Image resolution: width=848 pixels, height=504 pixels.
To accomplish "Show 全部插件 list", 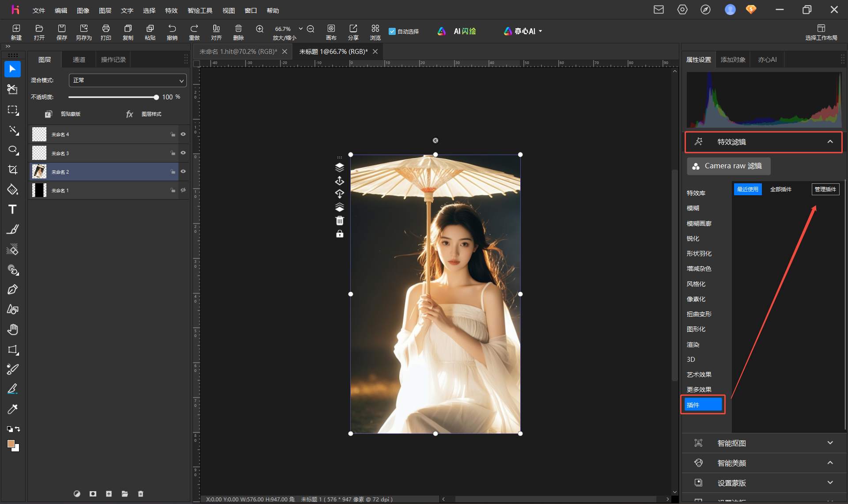I will pos(781,189).
